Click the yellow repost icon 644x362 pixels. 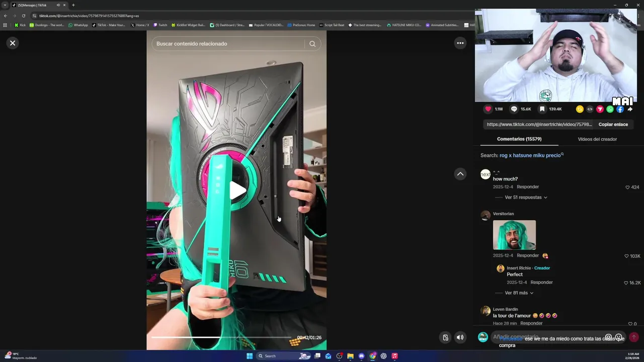pos(580,109)
